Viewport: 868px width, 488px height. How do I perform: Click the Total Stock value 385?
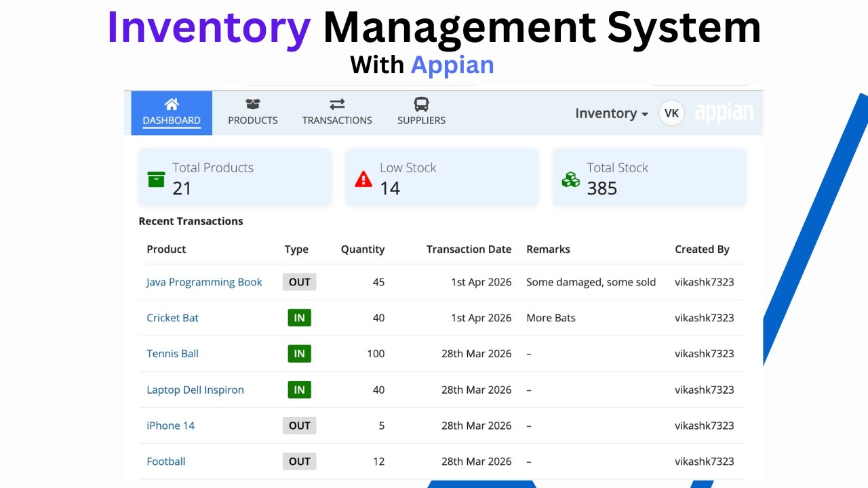[602, 188]
